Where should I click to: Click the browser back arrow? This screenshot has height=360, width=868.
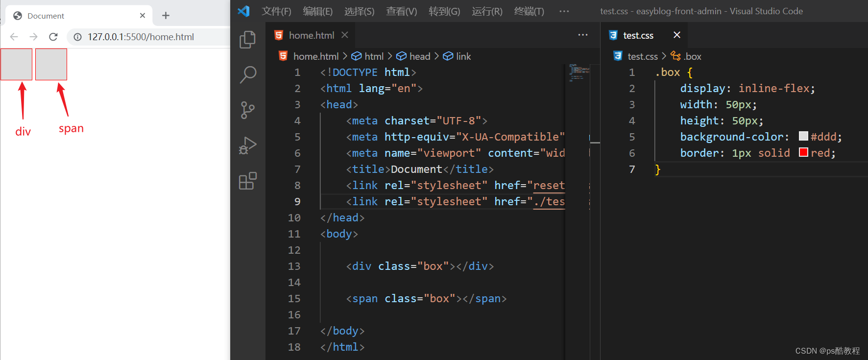pyautogui.click(x=14, y=37)
